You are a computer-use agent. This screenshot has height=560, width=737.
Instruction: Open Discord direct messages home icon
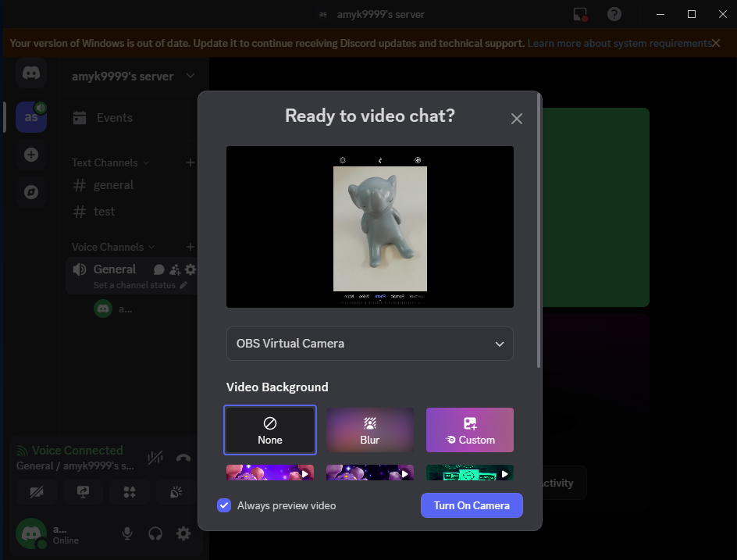[x=31, y=73]
